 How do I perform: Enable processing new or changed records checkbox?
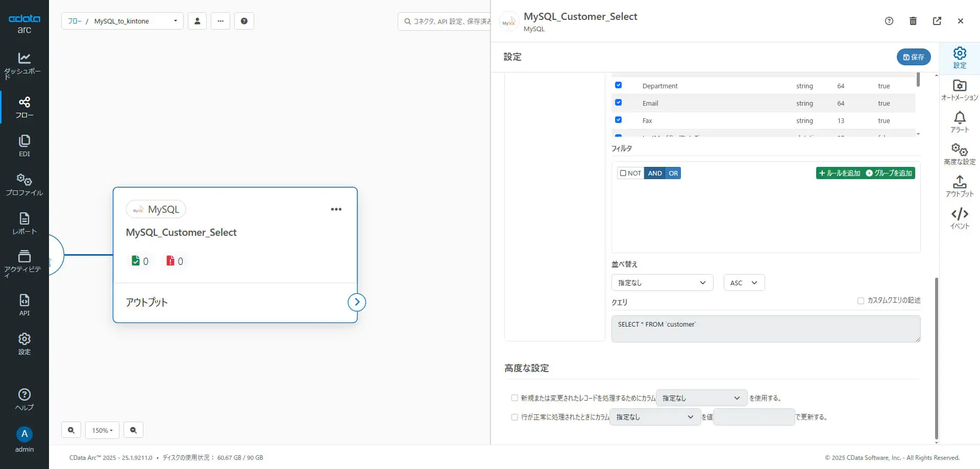point(514,398)
